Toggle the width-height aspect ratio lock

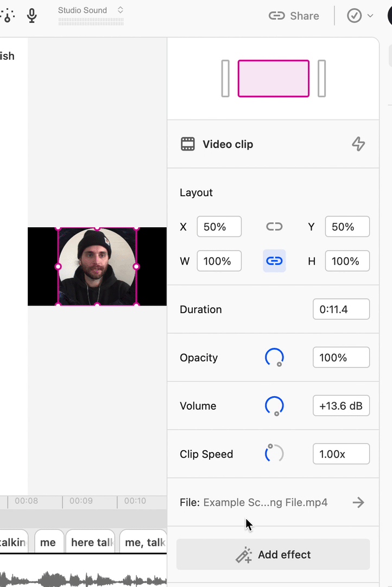tap(274, 261)
